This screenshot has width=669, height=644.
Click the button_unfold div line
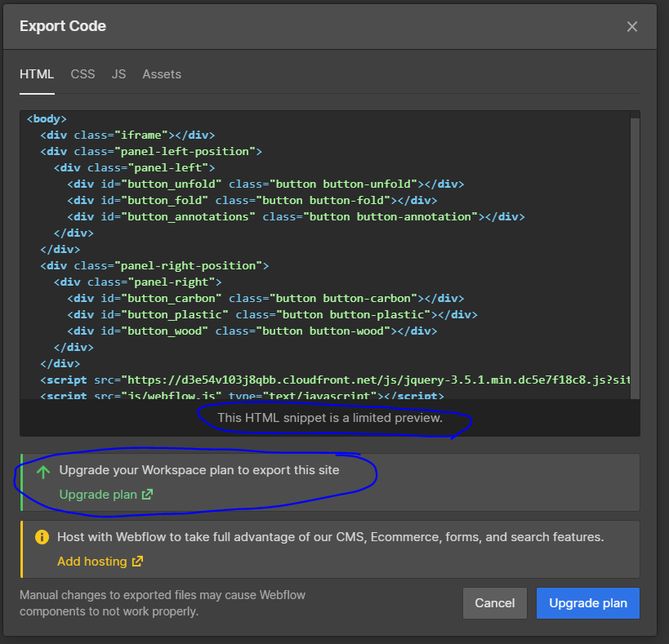pos(265,184)
